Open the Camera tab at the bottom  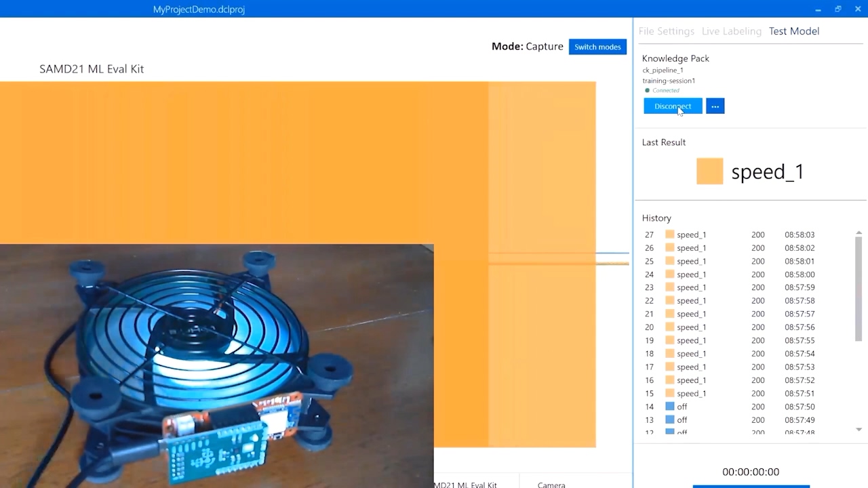pos(551,485)
